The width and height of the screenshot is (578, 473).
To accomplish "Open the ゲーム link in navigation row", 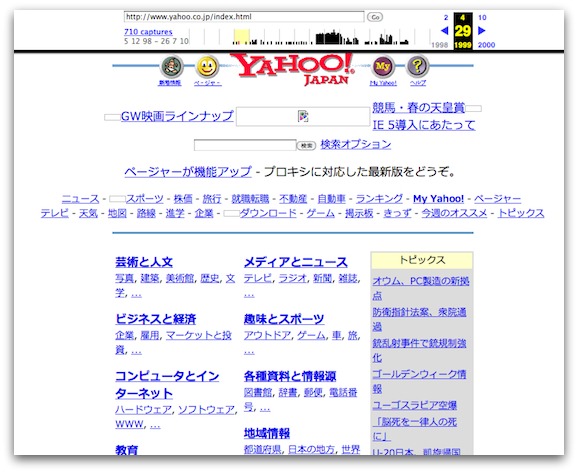I will (x=321, y=213).
